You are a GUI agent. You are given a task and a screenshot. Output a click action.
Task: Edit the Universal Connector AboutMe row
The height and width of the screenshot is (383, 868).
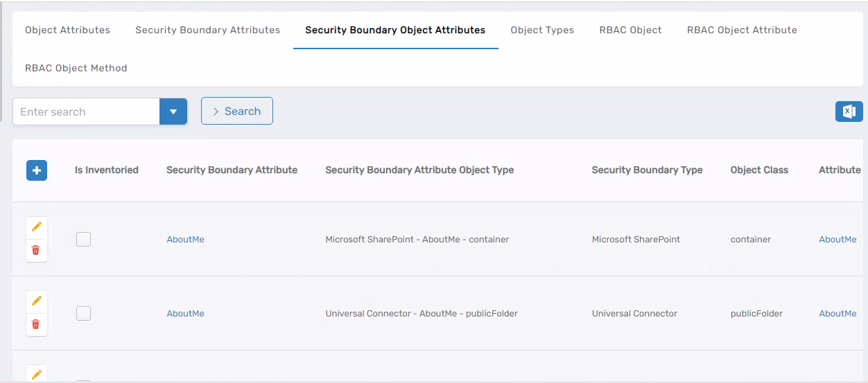[37, 301]
